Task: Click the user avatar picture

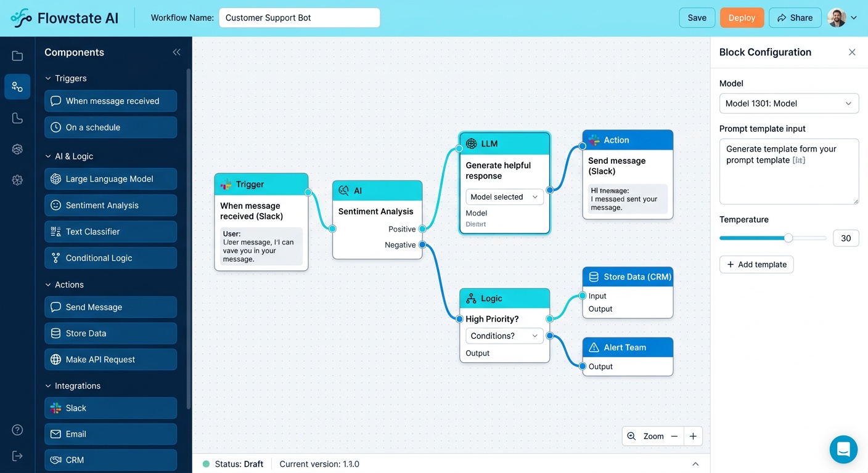Action: tap(837, 18)
